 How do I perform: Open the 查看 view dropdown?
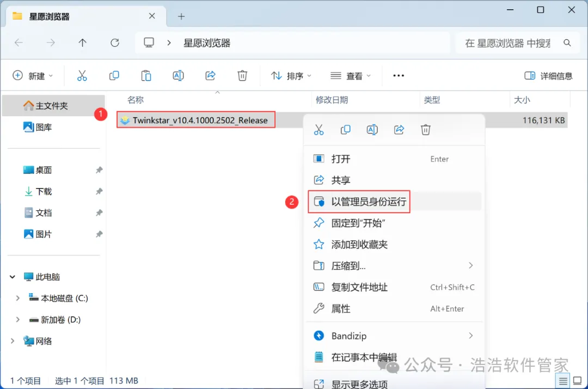351,76
